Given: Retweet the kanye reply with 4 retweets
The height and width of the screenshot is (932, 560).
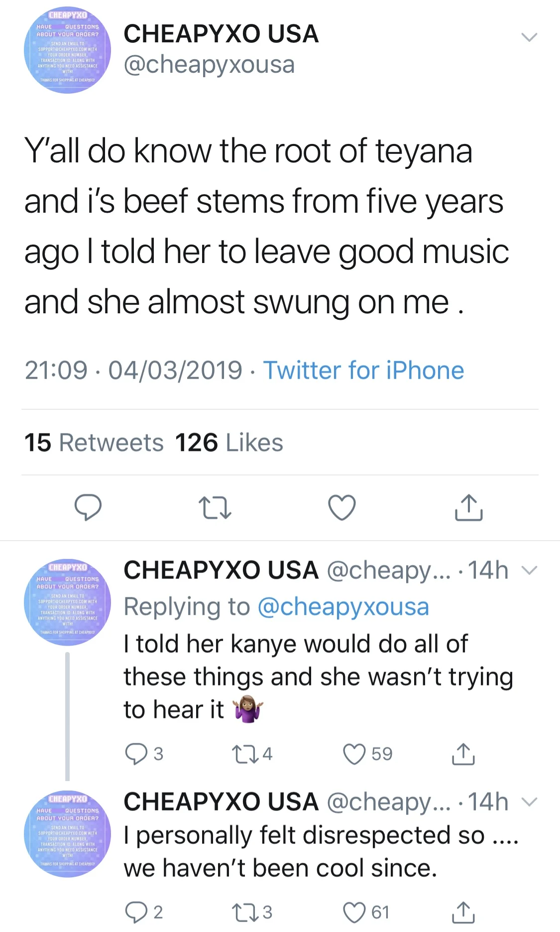Looking at the screenshot, I should pos(245,754).
